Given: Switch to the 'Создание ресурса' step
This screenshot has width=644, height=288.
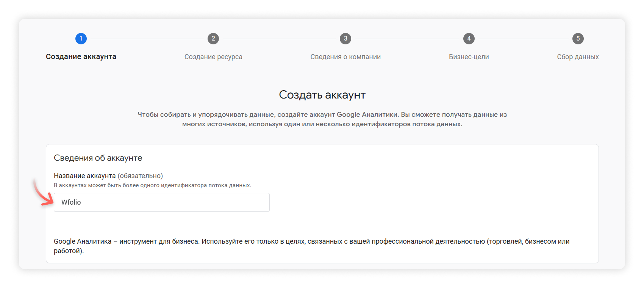Looking at the screenshot, I should click(213, 57).
